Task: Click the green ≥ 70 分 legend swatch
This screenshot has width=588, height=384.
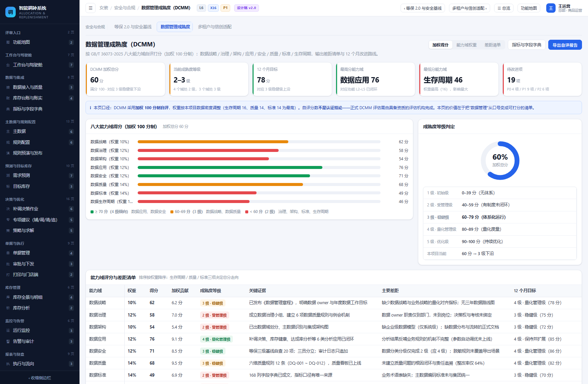Action: point(92,212)
